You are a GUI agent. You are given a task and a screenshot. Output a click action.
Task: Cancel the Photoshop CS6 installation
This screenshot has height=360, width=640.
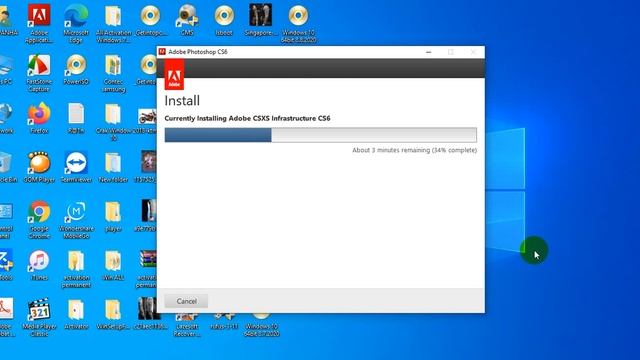point(186,301)
